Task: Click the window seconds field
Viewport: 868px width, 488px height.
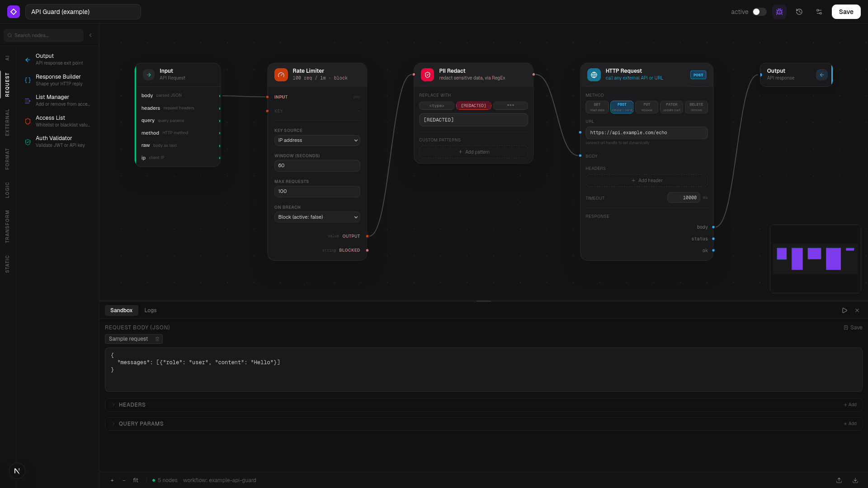Action: pos(317,166)
